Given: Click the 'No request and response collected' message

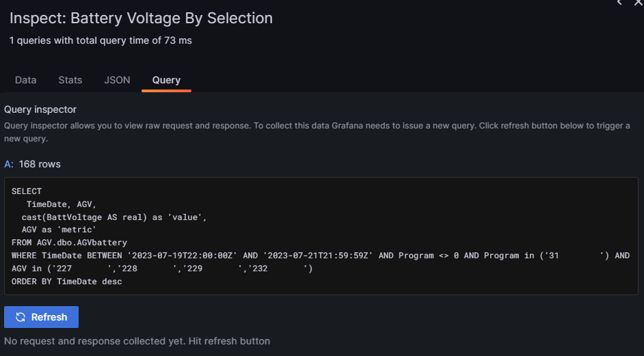Looking at the screenshot, I should coord(137,341).
